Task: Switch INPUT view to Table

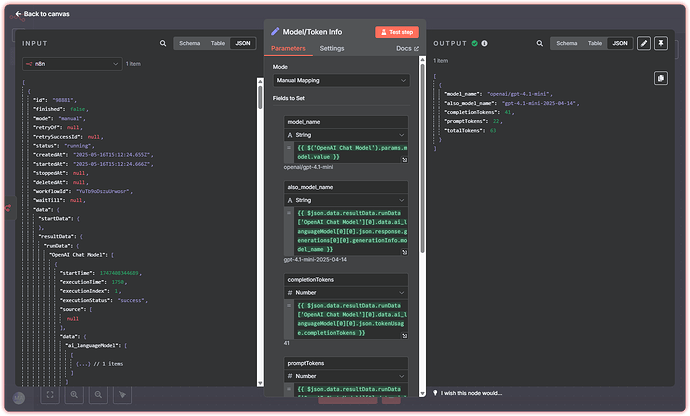Action: coord(218,43)
